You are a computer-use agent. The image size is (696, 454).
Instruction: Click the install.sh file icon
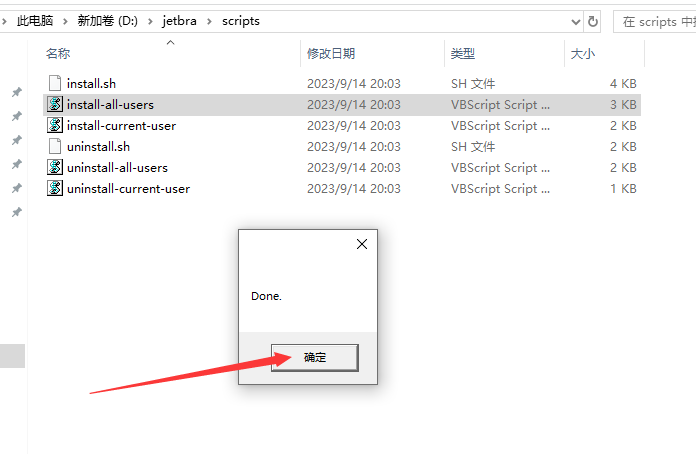point(55,83)
